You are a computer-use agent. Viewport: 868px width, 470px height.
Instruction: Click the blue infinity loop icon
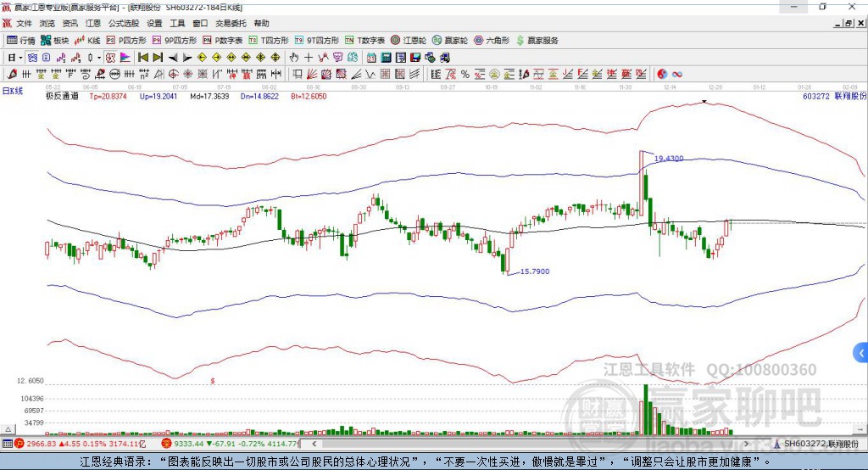(x=677, y=74)
